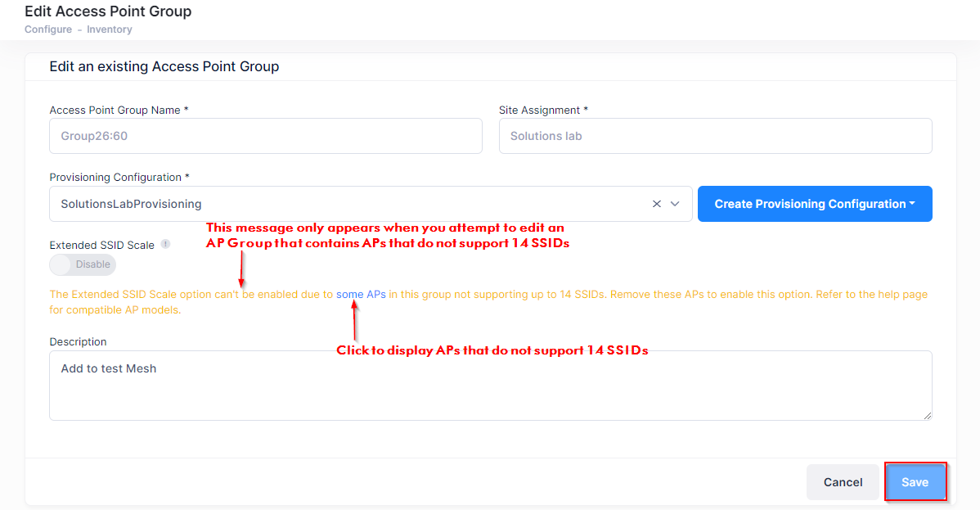Go to the Configure breadcrumb
This screenshot has height=510, width=980.
point(47,29)
